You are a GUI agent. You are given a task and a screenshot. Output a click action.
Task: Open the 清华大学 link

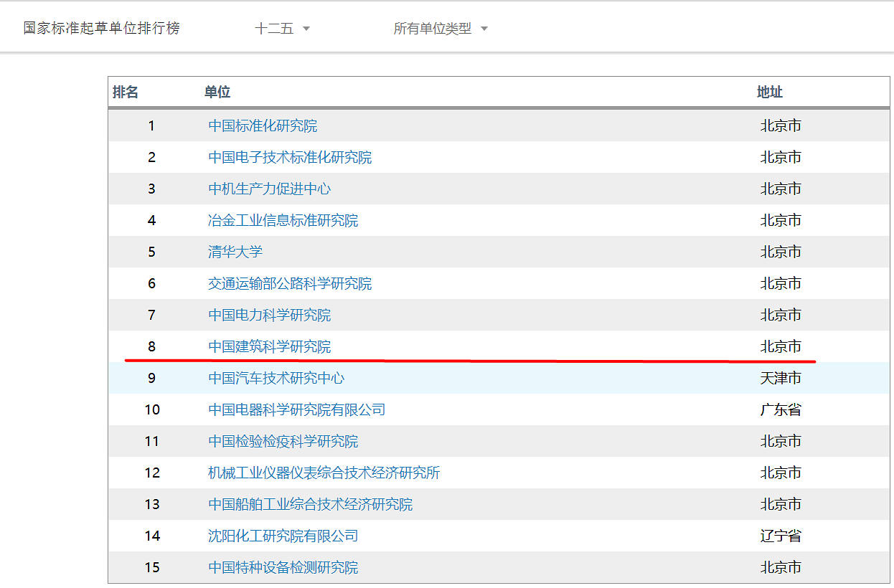click(235, 252)
